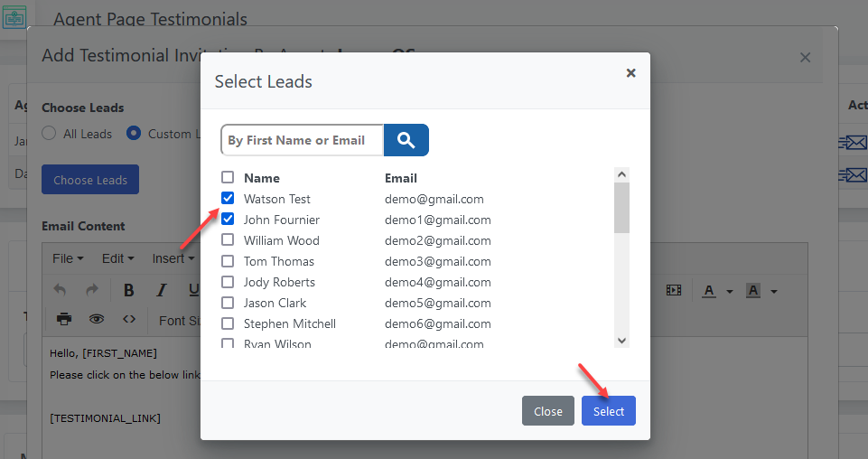The height and width of the screenshot is (459, 868).
Task: Click the Print icon in editor
Action: point(64,319)
